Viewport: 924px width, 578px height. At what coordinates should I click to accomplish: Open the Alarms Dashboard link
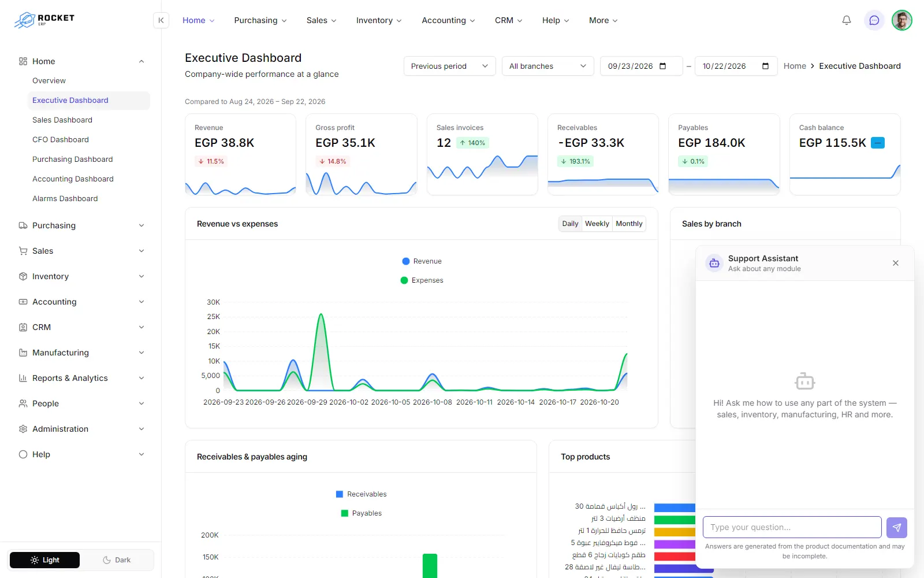[x=65, y=198]
